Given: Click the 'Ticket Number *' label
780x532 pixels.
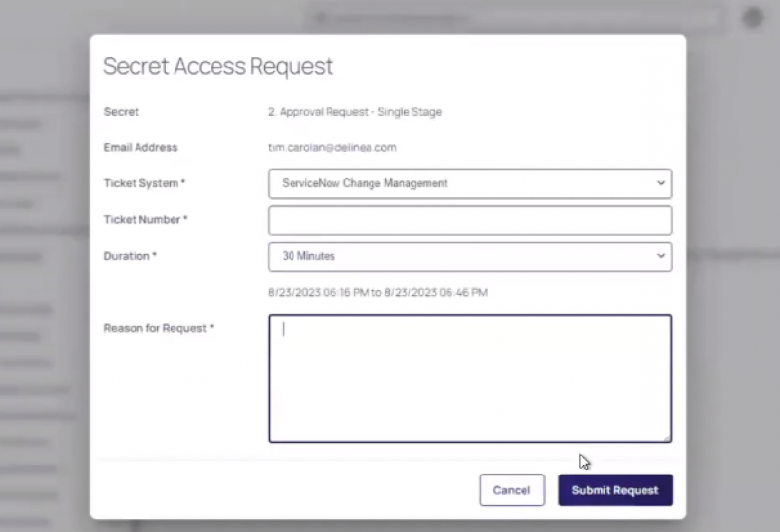Looking at the screenshot, I should pos(145,220).
